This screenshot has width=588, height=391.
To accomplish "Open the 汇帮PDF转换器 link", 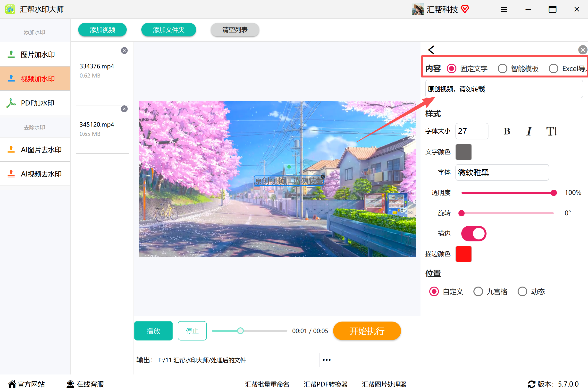I will tap(326, 384).
